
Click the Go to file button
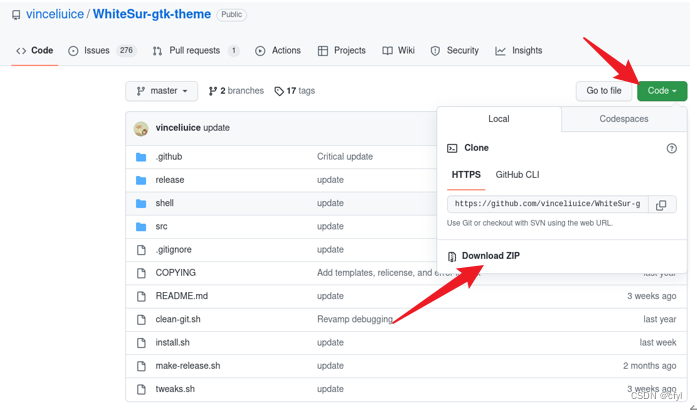pos(604,91)
